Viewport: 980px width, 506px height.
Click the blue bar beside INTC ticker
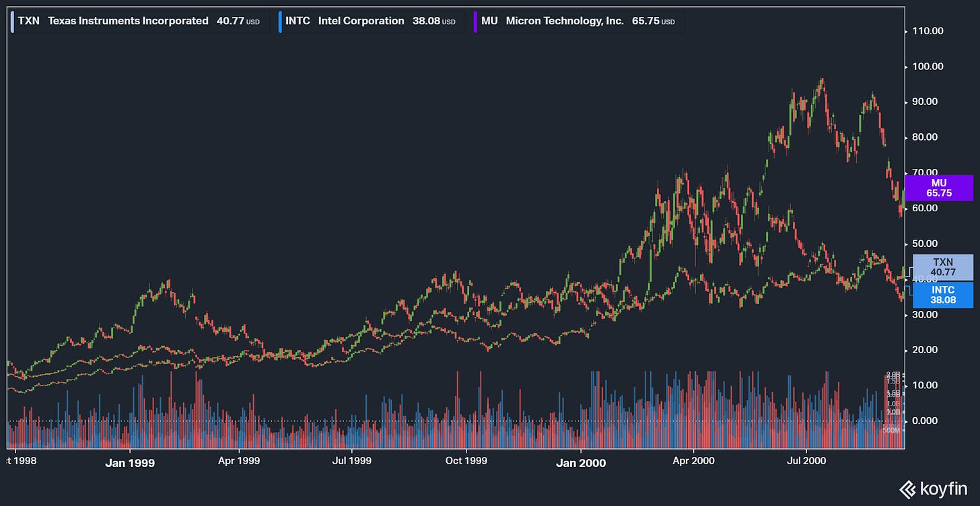[279, 21]
